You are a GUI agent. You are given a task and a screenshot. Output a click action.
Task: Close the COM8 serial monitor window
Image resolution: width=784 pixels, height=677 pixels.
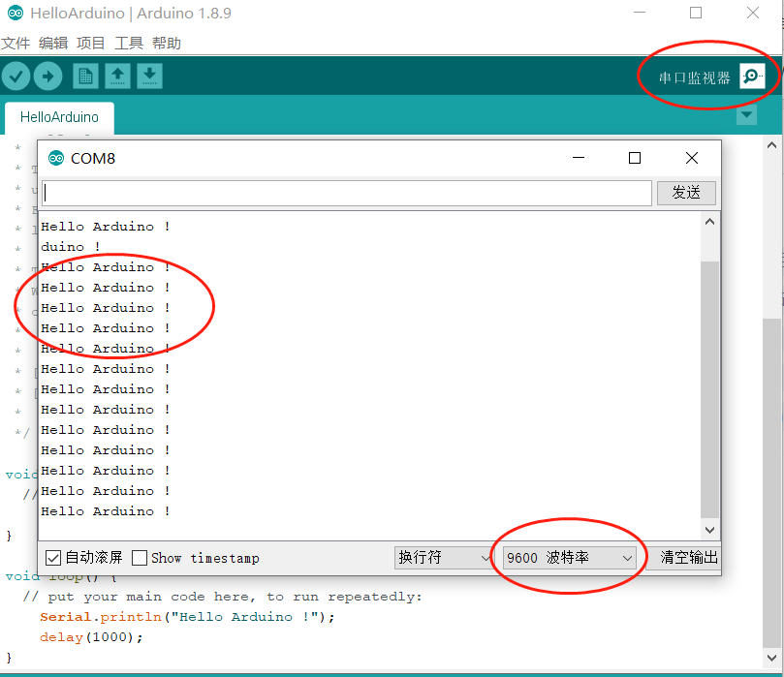tap(692, 158)
